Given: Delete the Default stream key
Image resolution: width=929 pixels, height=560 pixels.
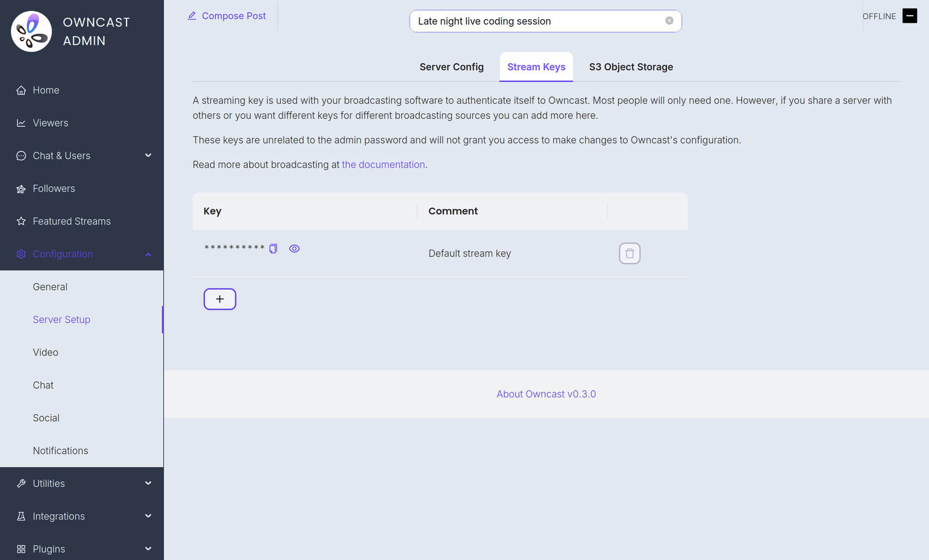Looking at the screenshot, I should pyautogui.click(x=629, y=254).
